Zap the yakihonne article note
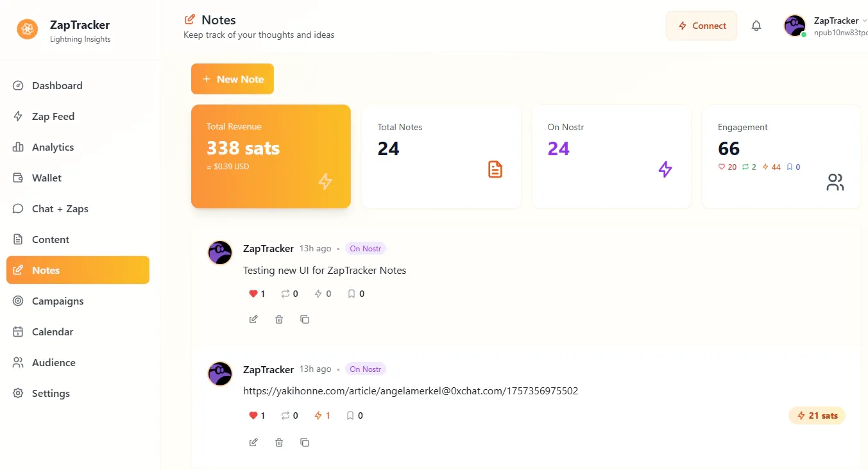This screenshot has height=470, width=868. (x=322, y=415)
